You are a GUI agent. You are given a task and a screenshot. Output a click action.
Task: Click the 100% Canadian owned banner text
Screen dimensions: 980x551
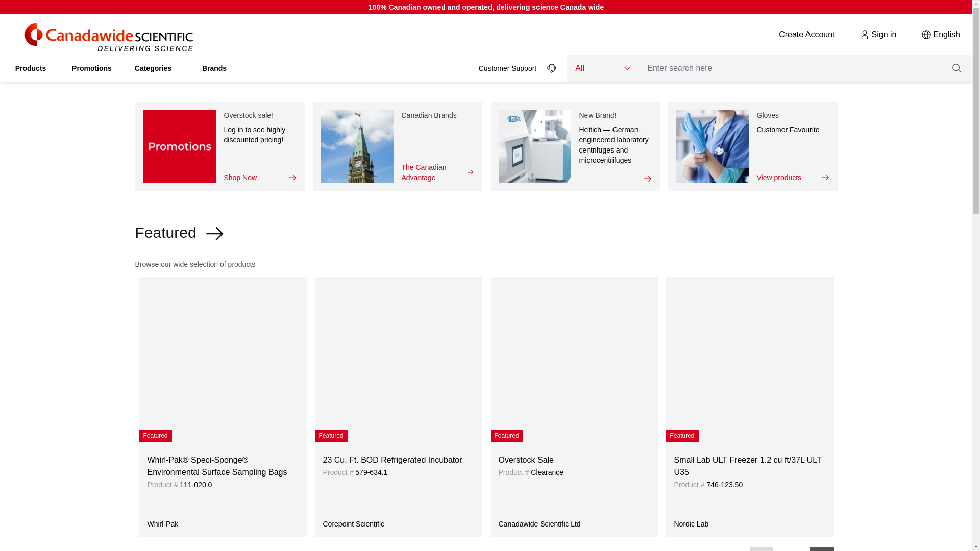click(x=486, y=7)
